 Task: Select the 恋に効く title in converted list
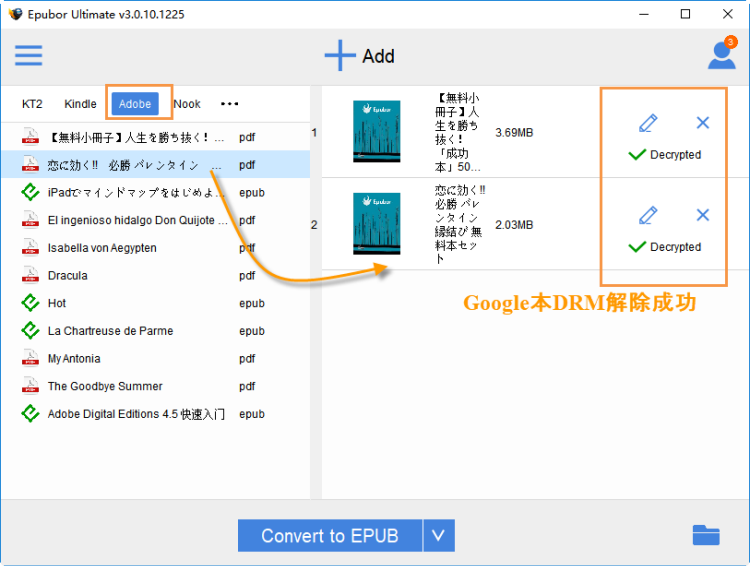(x=459, y=224)
